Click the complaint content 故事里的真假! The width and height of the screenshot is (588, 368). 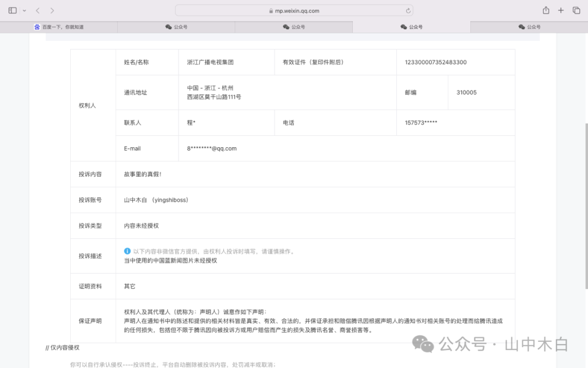pyautogui.click(x=143, y=174)
